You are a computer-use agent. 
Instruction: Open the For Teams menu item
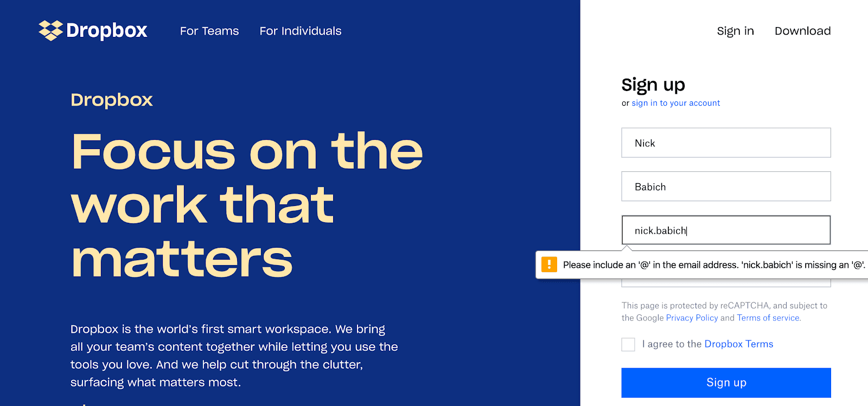[x=209, y=31]
